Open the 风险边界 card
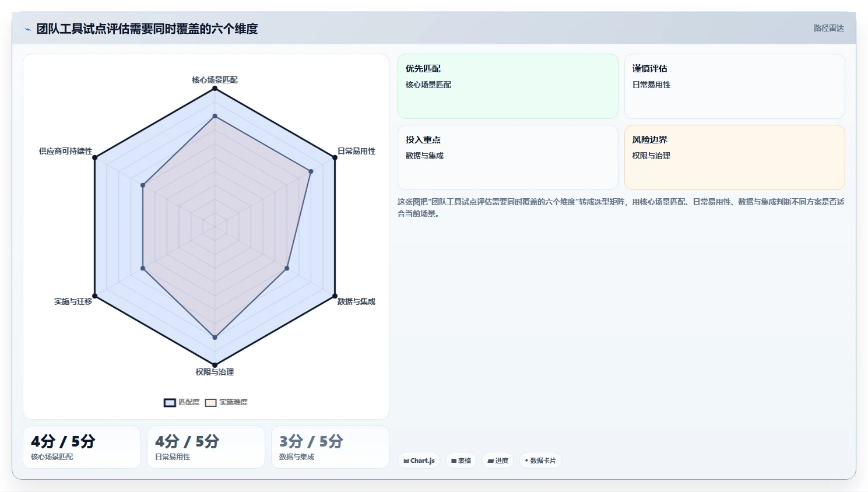Viewport: 868px width, 492px height. tap(735, 157)
